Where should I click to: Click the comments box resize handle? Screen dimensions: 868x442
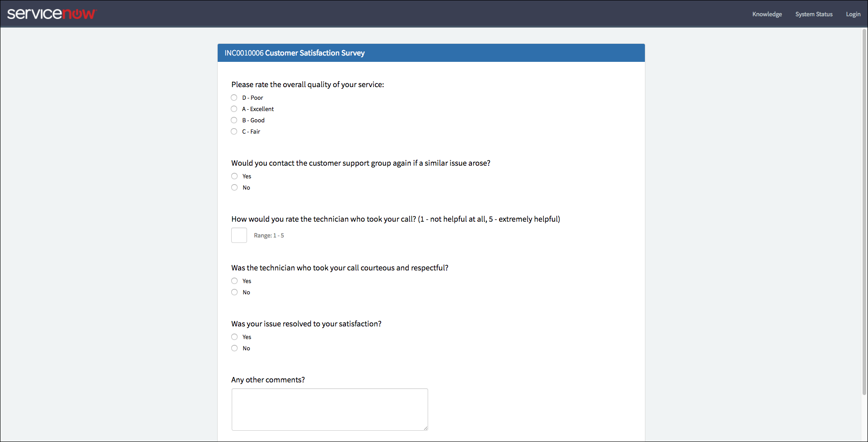pyautogui.click(x=425, y=428)
